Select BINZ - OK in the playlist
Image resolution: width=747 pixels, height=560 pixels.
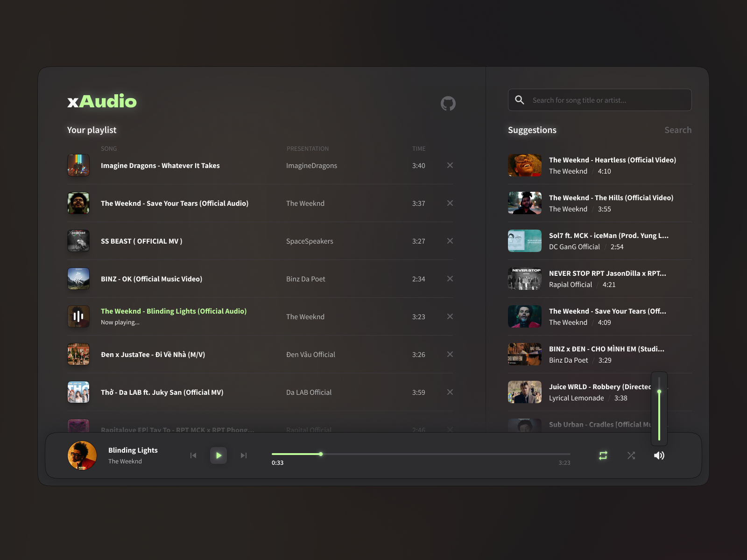[x=151, y=279]
